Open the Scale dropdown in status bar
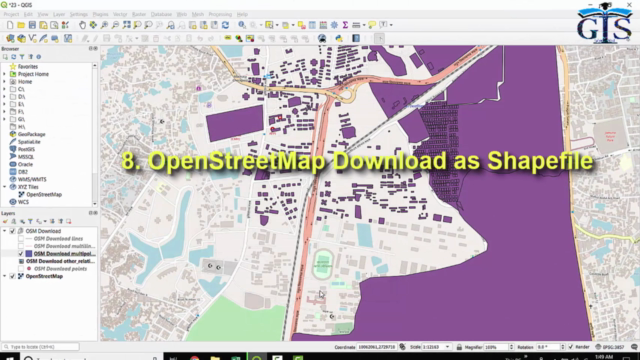 tap(447, 347)
